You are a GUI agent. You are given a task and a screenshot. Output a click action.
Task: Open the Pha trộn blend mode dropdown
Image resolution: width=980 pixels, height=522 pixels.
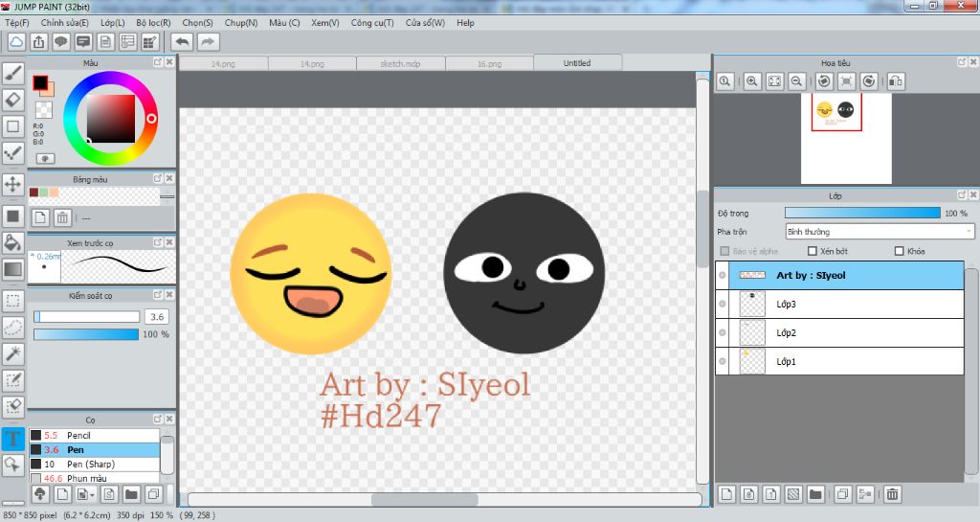click(879, 231)
